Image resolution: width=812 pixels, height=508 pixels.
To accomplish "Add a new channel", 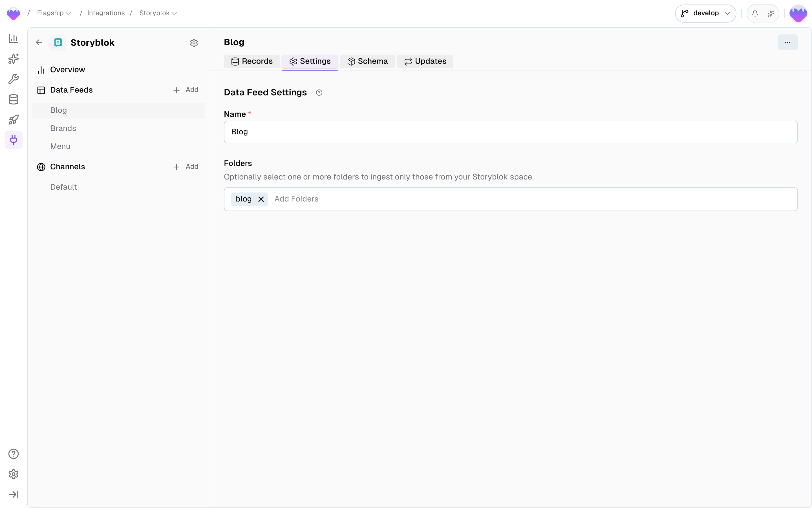I will pos(186,167).
